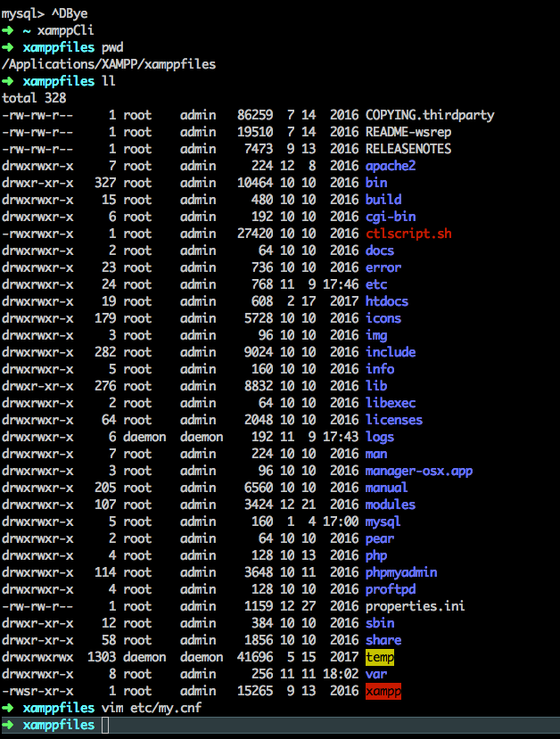Screen dimensions: 560x739
Task: Click the modules directory name
Action: (x=391, y=505)
